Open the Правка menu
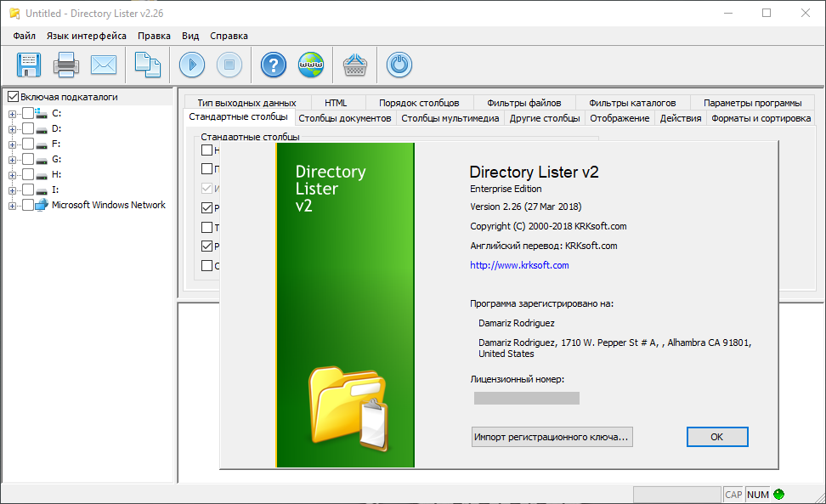Screen dimensions: 826x504 tap(154, 36)
